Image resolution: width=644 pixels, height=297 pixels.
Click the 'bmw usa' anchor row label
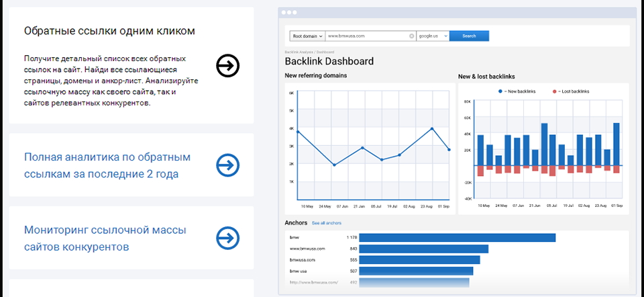click(x=298, y=271)
